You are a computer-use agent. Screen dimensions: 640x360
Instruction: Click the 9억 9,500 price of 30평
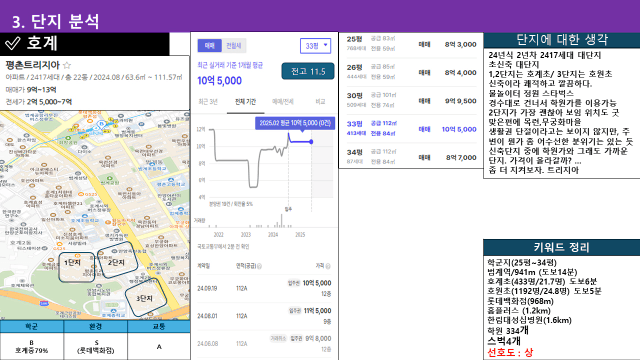(460, 100)
